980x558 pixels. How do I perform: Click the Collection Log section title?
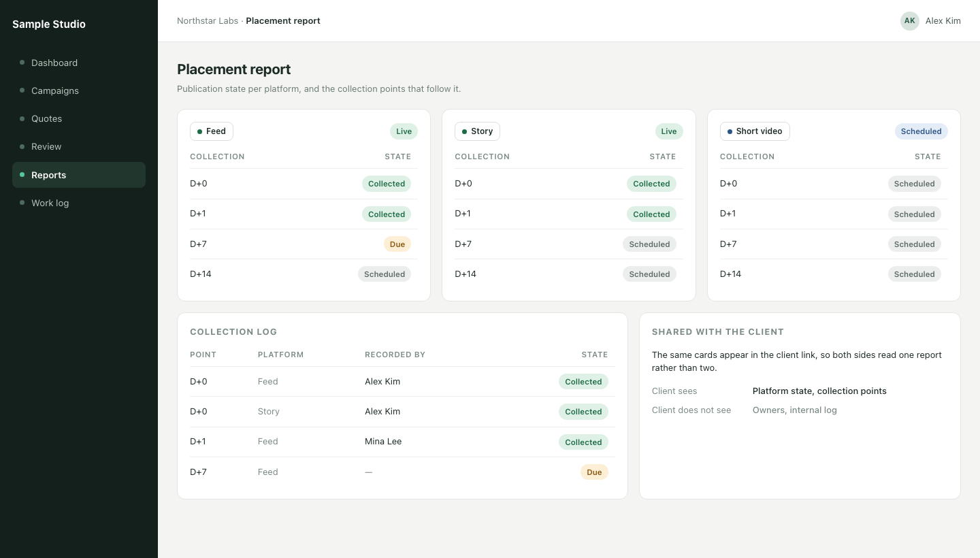[x=233, y=332]
